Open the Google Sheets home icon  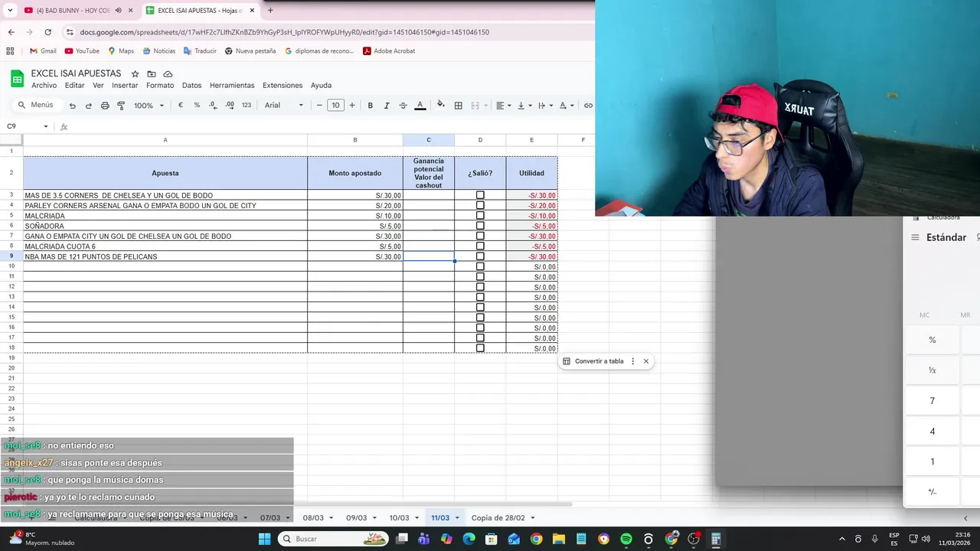tap(17, 79)
